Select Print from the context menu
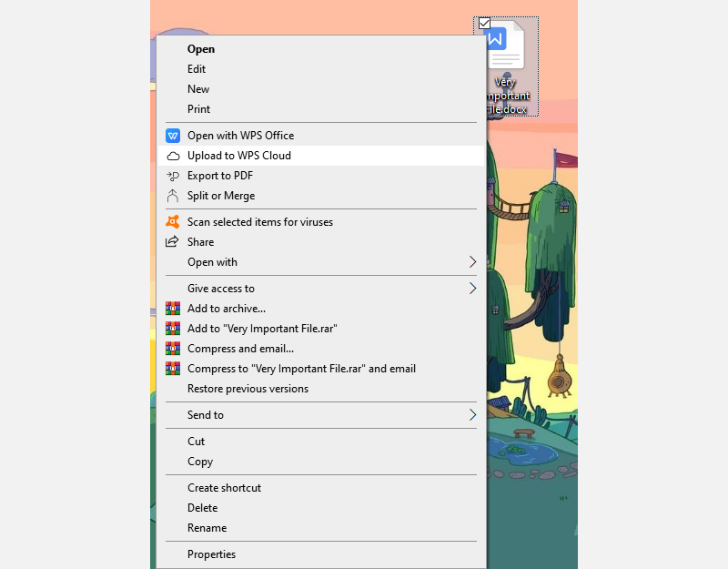The height and width of the screenshot is (569, 728). 321,109
